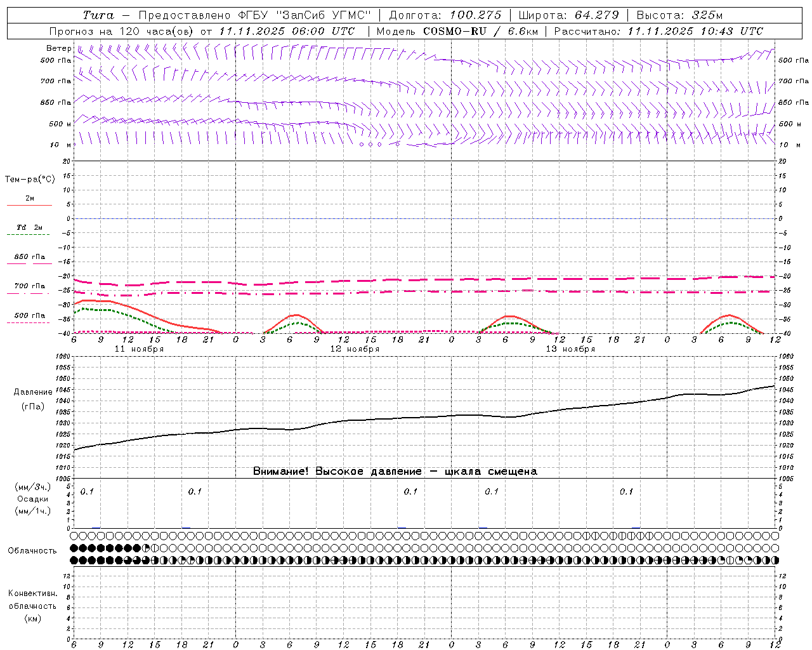Click the (км) unit label under convective cloudiness
This screenshot has height=650, width=812.
[x=33, y=618]
